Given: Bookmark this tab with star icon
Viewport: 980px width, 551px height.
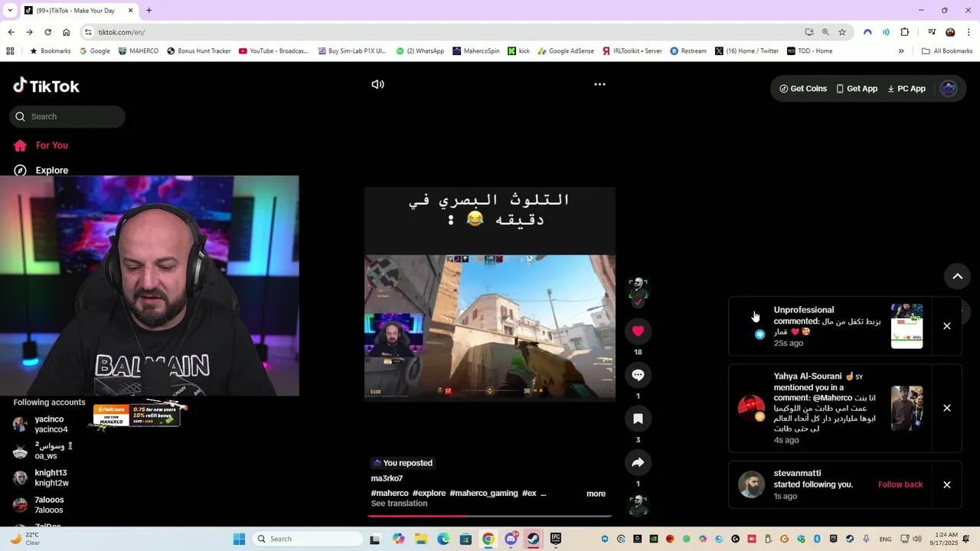Looking at the screenshot, I should [842, 32].
